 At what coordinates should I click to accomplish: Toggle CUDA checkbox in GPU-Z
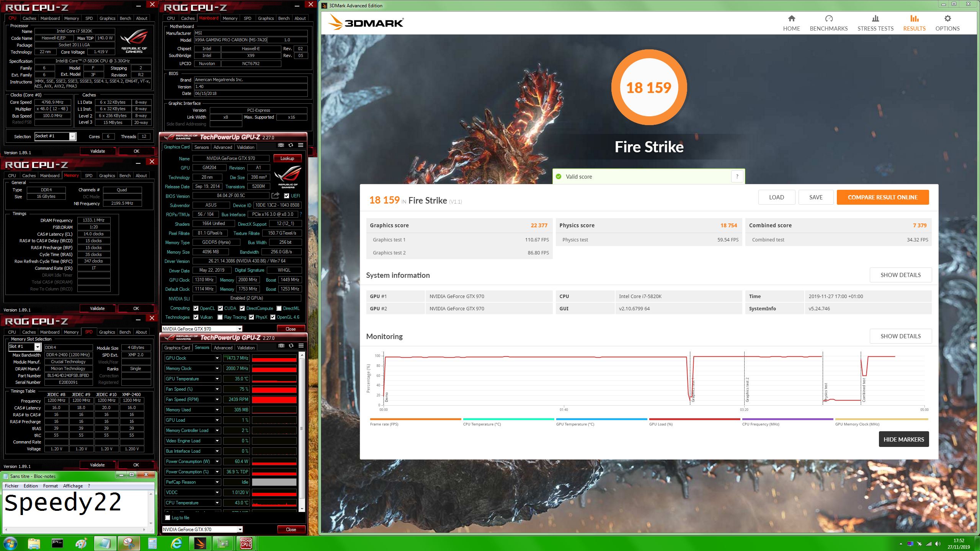[x=220, y=308]
